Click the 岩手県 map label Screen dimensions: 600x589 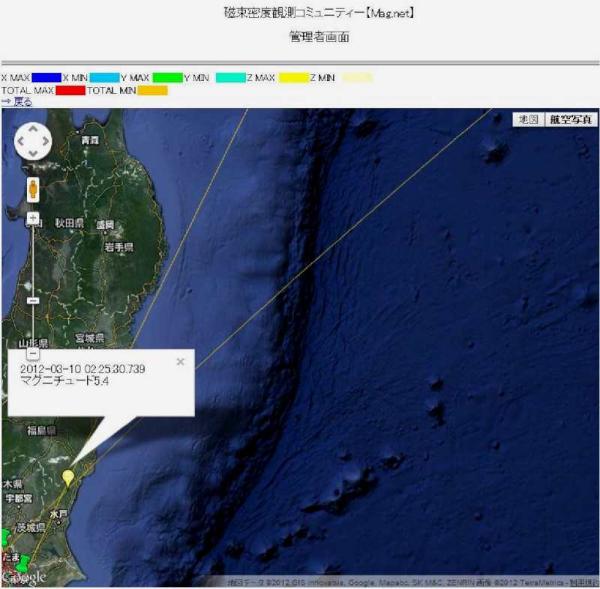pos(119,248)
